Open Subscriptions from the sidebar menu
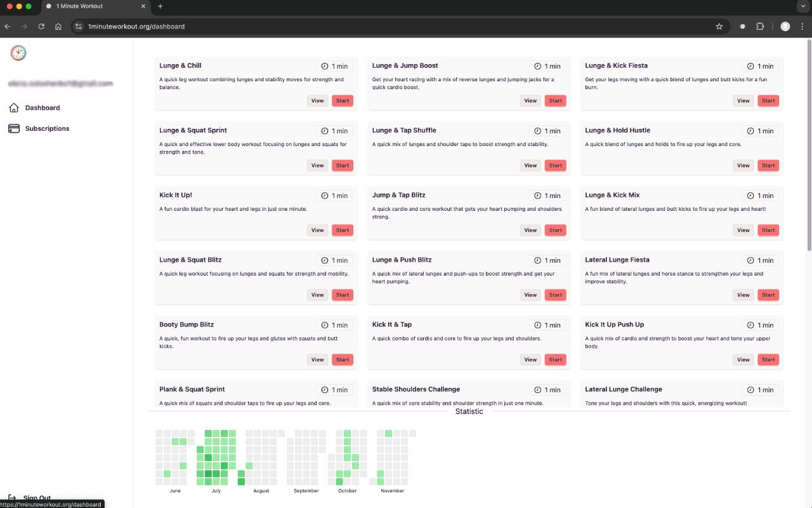This screenshot has height=508, width=812. tap(47, 129)
